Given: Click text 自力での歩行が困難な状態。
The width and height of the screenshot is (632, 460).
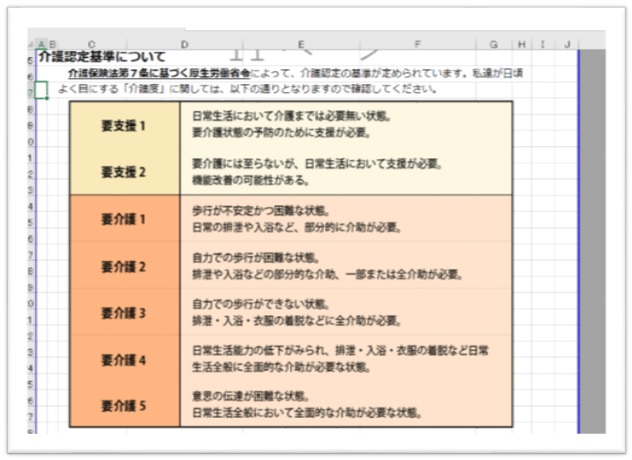Looking at the screenshot, I should click(256, 257).
